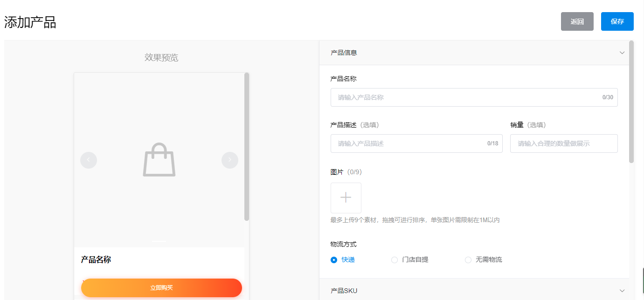Screen dimensions: 644x300
Task: Click the 销量 quantity input field
Action: 564,143
